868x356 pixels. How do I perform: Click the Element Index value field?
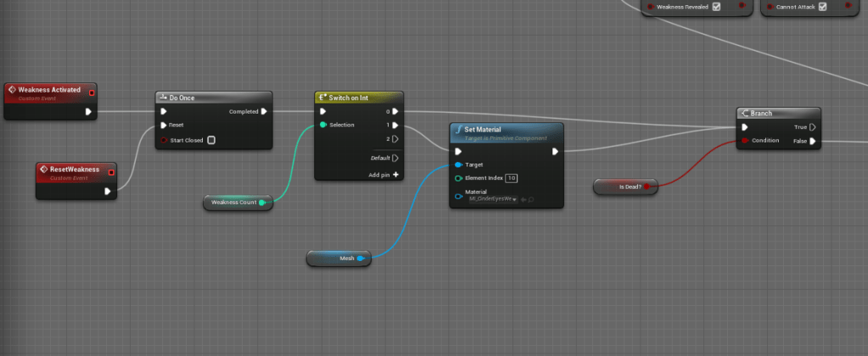coord(512,178)
